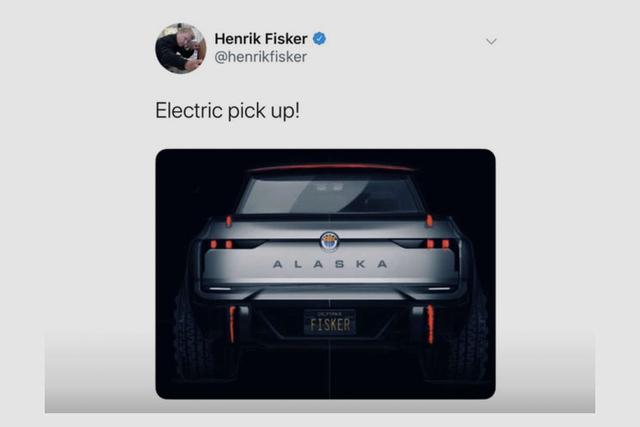
Task: Open the attached pickup truck image
Action: 325,274
